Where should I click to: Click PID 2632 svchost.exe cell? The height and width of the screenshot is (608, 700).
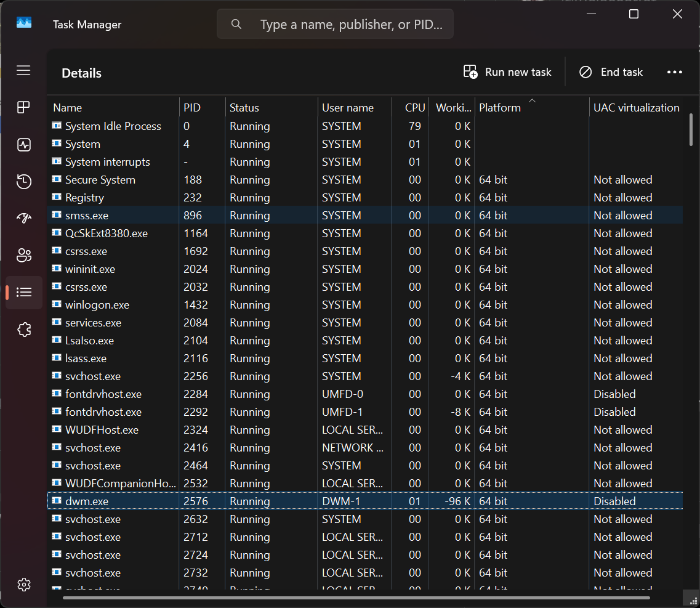coord(196,519)
